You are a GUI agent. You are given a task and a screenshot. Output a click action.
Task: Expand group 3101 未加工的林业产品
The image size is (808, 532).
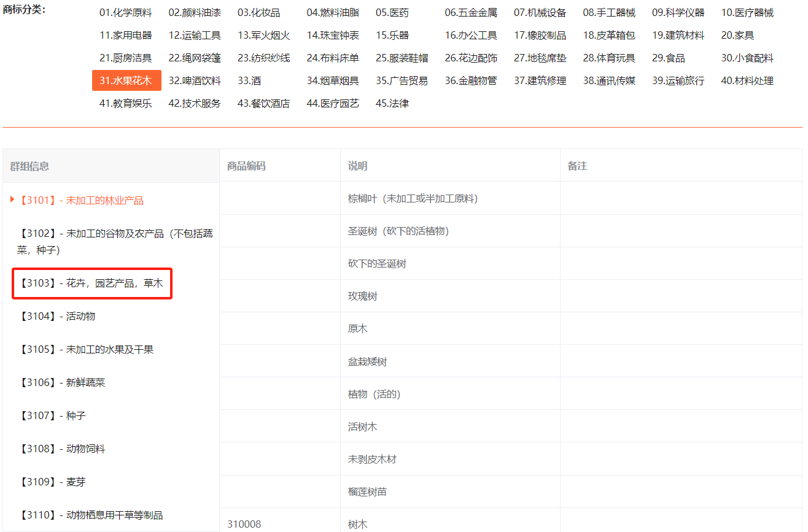[x=82, y=201]
